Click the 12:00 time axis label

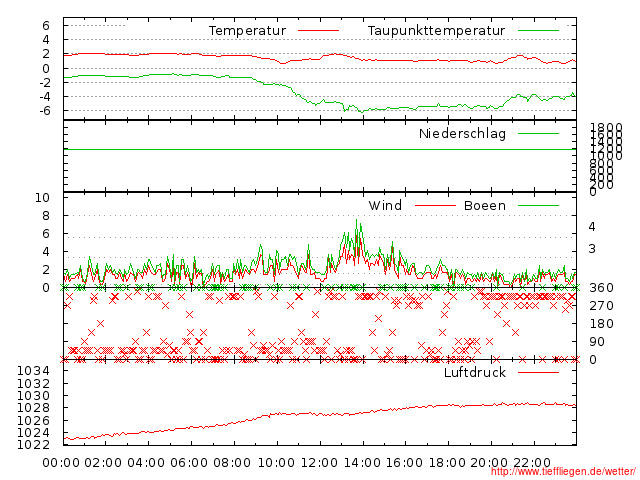tap(320, 463)
